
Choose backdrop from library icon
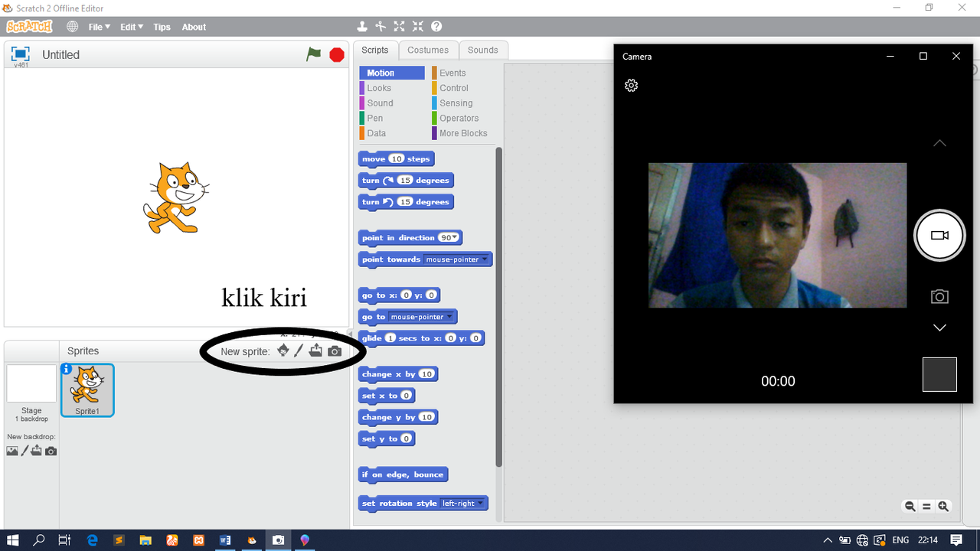coord(12,451)
